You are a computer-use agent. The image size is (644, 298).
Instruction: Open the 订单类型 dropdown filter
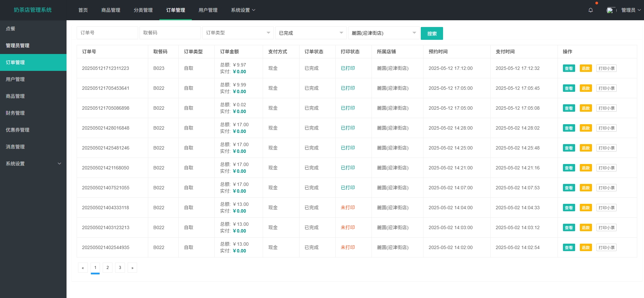238,33
